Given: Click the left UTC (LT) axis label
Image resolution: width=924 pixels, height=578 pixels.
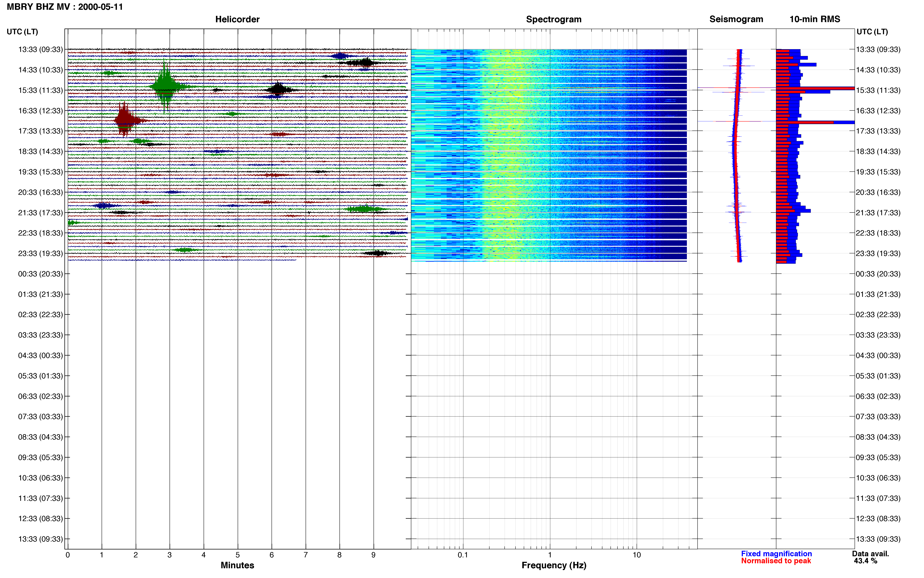Looking at the screenshot, I should (22, 32).
